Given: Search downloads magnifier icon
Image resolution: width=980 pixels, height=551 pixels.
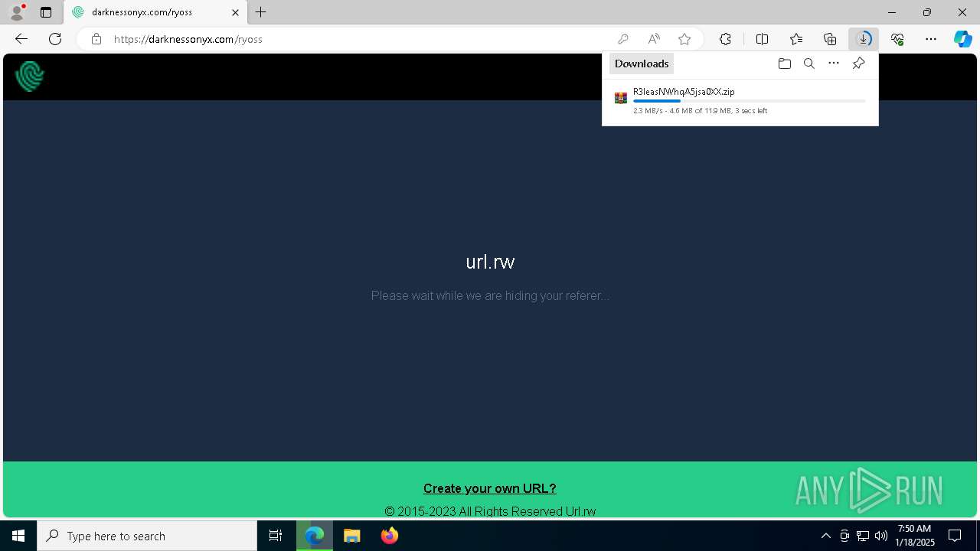Looking at the screenshot, I should pos(808,64).
